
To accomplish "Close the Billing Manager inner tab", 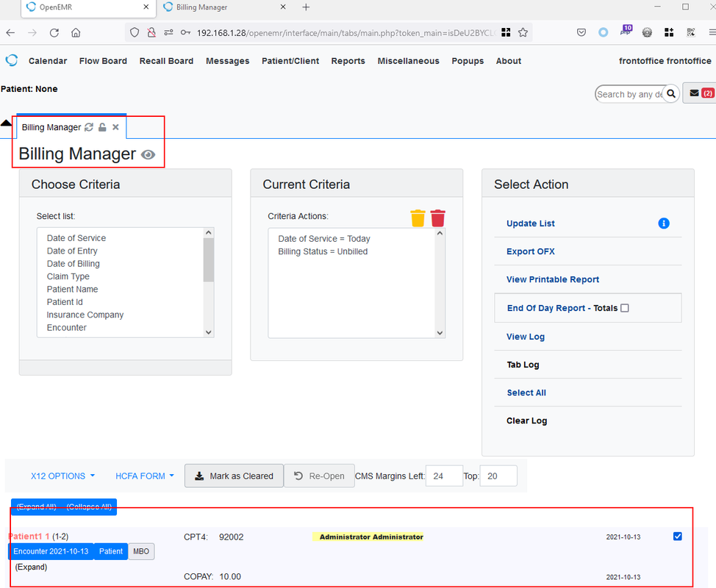I will coord(115,127).
